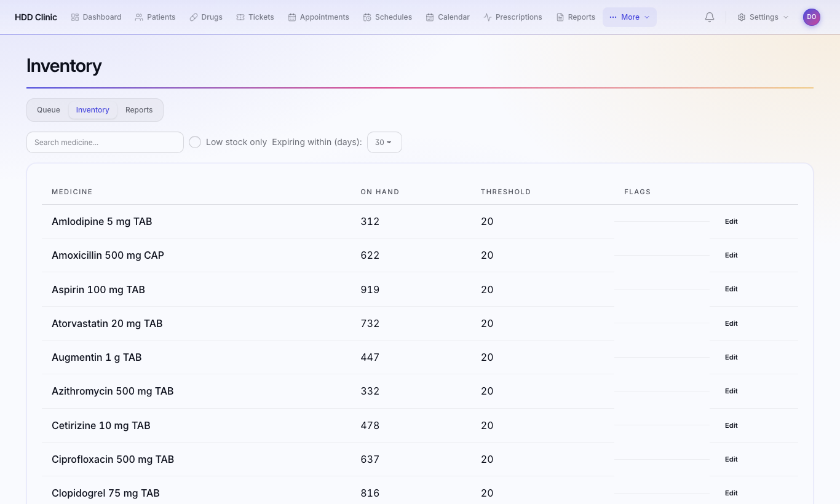Expand the Expiring within days dropdown

coord(384,142)
